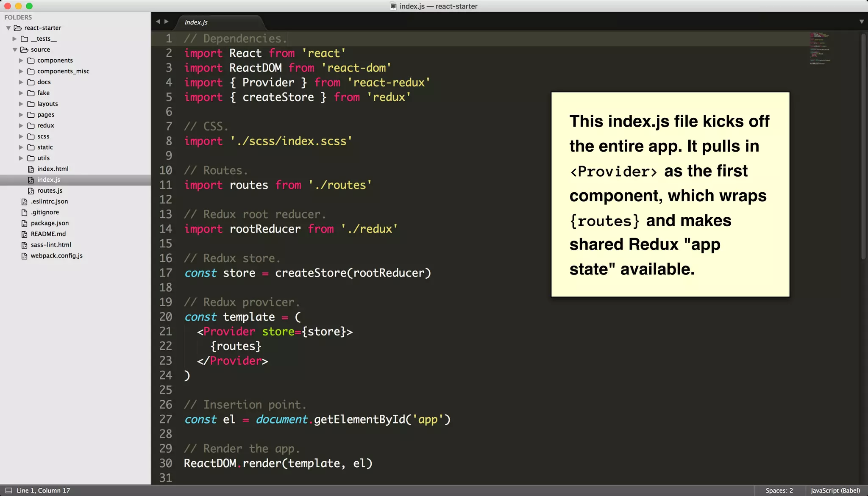
Task: Click the utils folder icon
Action: tap(31, 158)
